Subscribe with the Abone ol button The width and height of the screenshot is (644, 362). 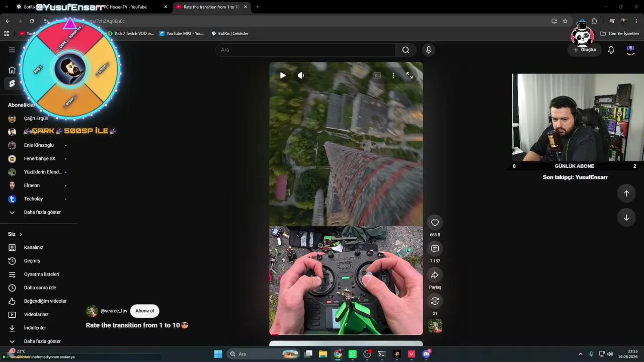click(x=145, y=311)
